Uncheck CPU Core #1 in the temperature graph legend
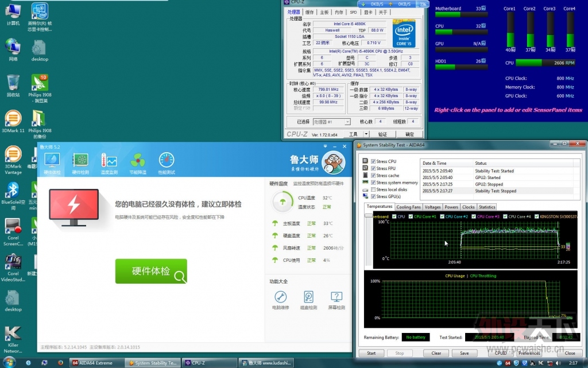This screenshot has height=368, width=588. point(411,216)
